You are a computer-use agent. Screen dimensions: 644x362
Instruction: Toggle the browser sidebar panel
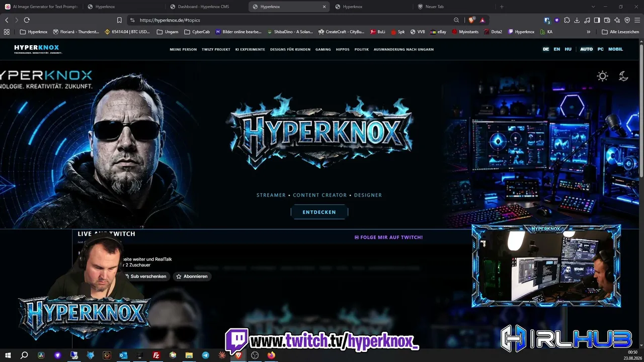597,20
